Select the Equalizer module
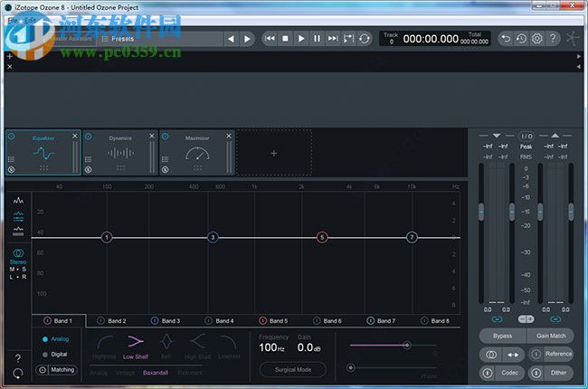The image size is (588, 389). pos(43,152)
